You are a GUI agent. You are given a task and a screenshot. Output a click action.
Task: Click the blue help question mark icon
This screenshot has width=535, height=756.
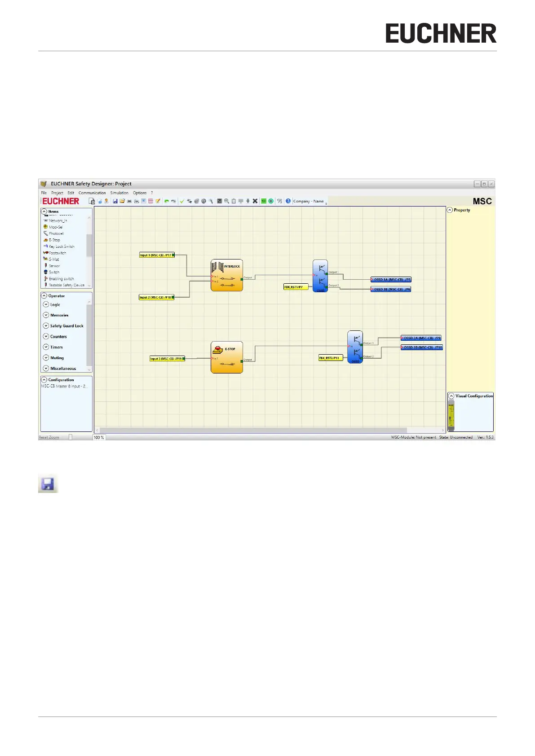point(288,201)
